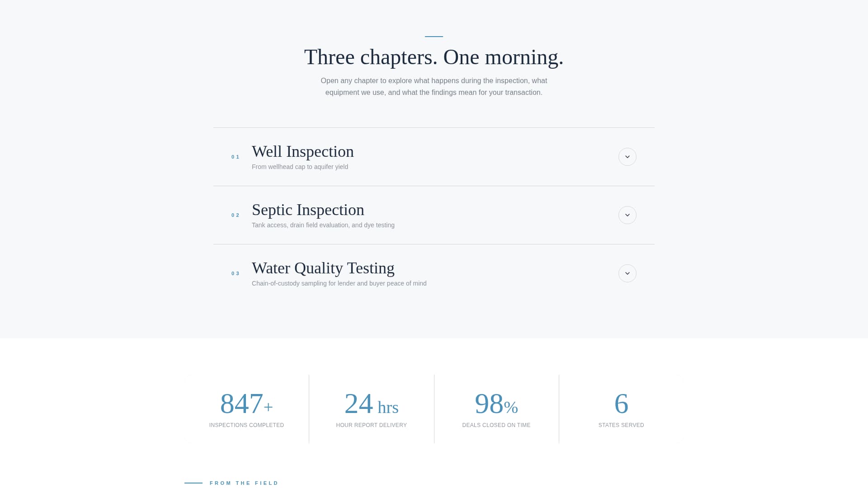Open the Septic Inspection chapter
This screenshot has width=868, height=488.
coord(308,210)
